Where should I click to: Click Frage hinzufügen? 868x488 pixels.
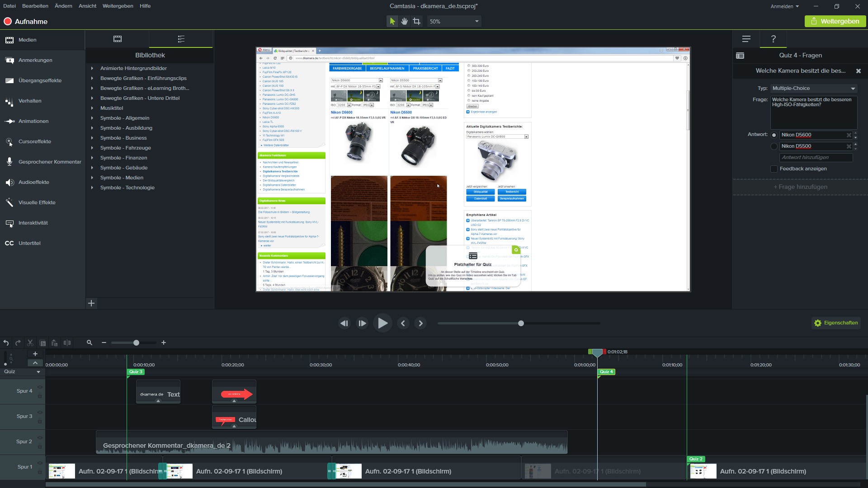pos(800,187)
